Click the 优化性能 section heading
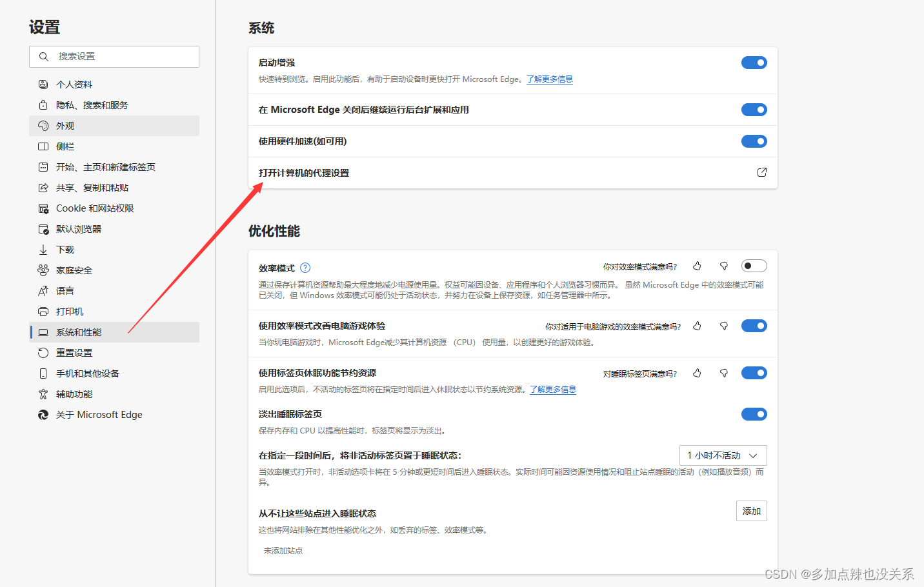This screenshot has width=924, height=587. [x=274, y=231]
